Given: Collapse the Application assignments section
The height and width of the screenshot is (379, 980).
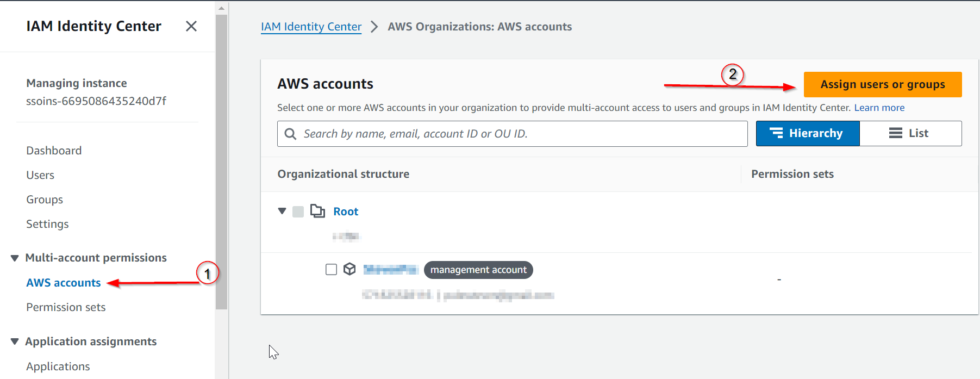Looking at the screenshot, I should tap(15, 341).
